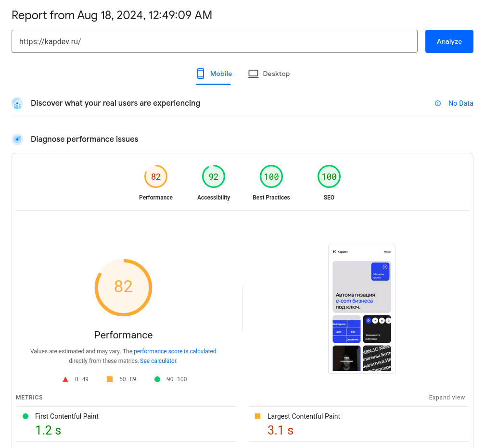Expand view of the metrics section
This screenshot has height=448, width=485.
(x=447, y=398)
